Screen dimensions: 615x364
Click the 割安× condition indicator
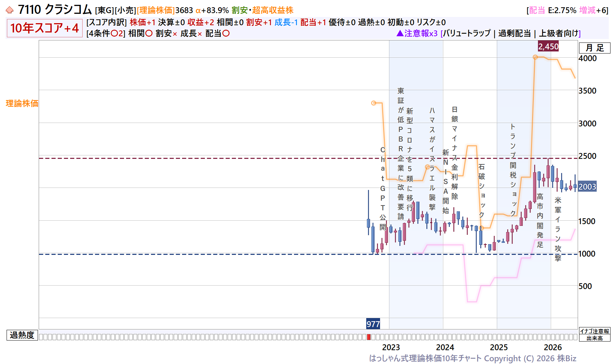(167, 33)
